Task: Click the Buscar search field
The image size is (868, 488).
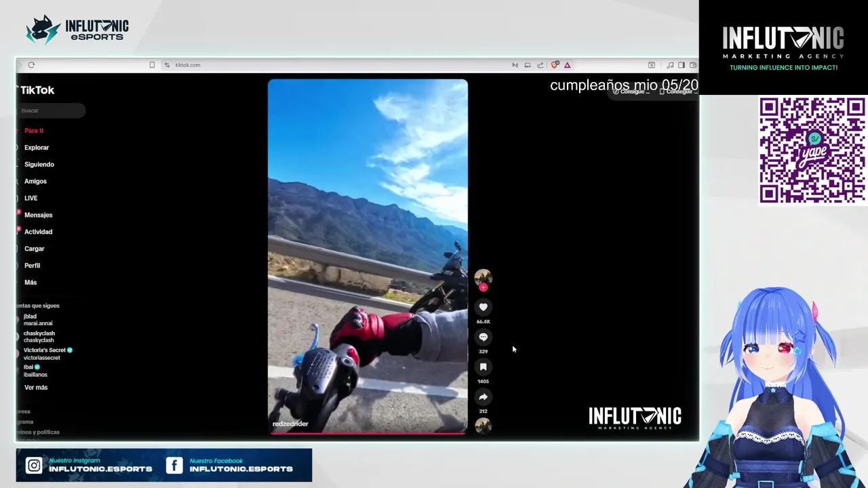Action: (x=52, y=110)
